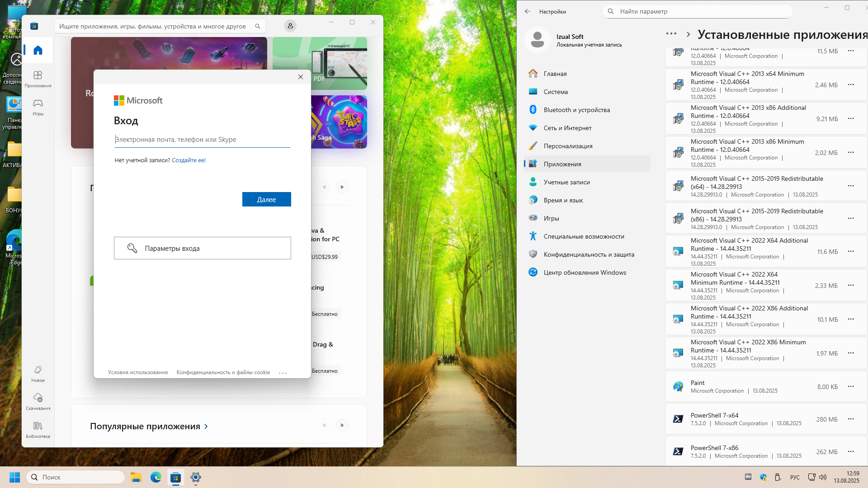The width and height of the screenshot is (868, 488).
Task: Open Условия использования link
Action: tap(137, 372)
